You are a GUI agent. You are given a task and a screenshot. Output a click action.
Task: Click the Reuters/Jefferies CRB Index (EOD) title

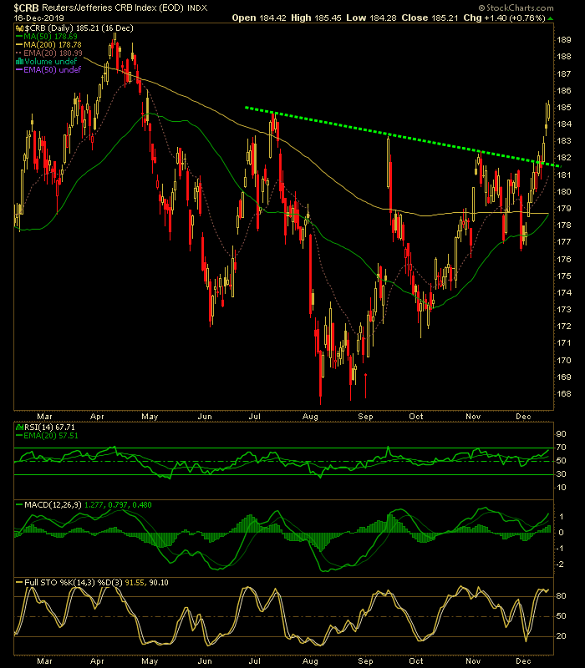(113, 8)
